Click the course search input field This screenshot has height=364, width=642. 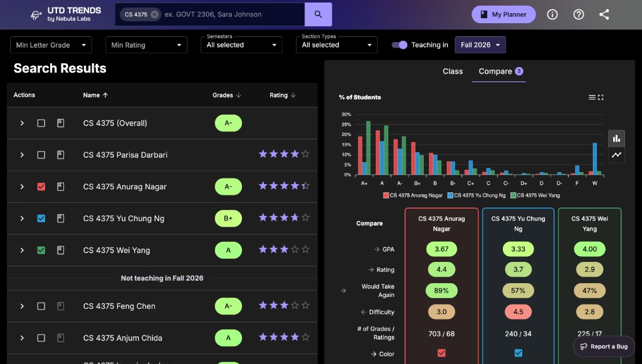point(233,14)
